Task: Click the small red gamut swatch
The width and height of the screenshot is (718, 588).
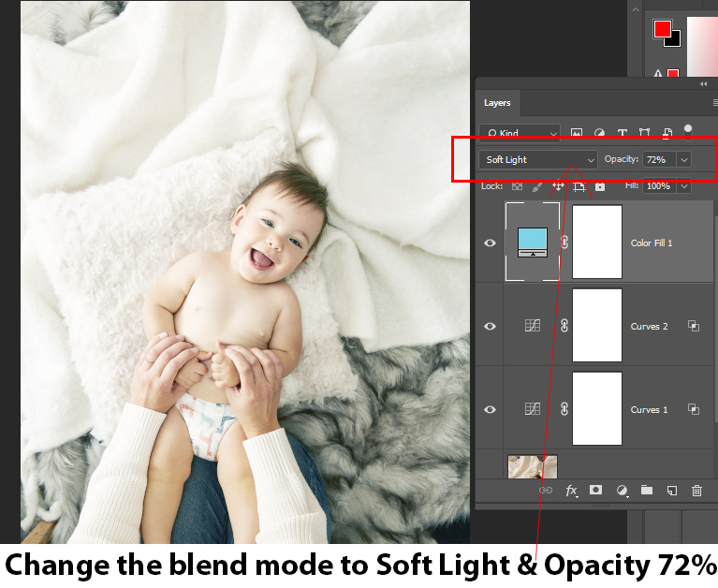Action: (673, 73)
